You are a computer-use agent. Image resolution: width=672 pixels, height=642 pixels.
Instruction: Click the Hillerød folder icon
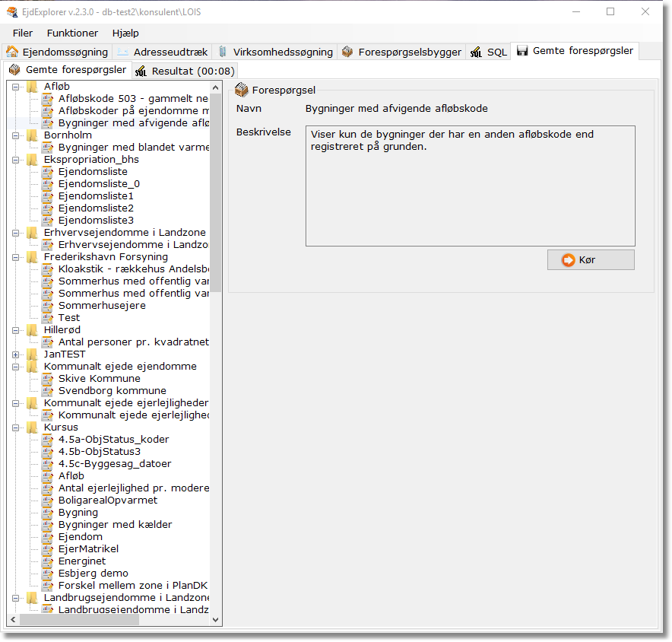[32, 330]
